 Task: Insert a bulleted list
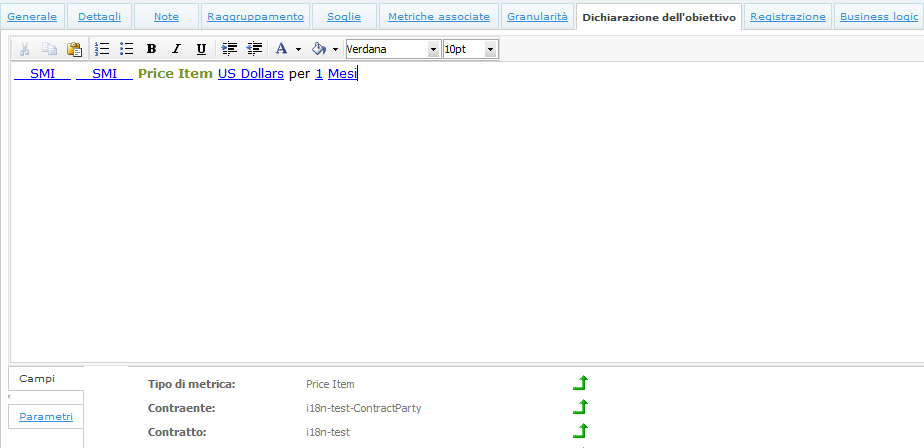pos(126,49)
